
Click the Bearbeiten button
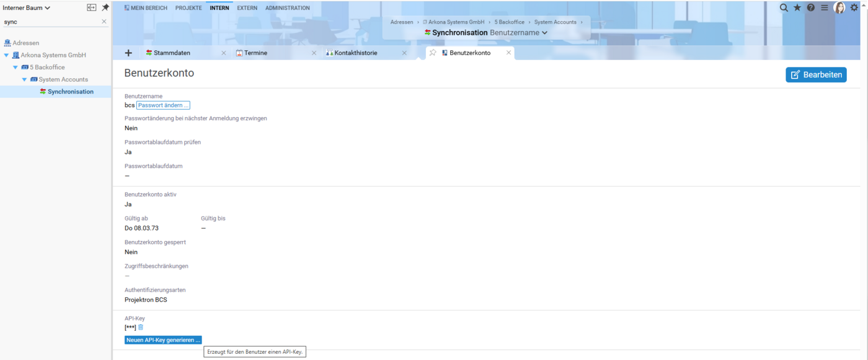pyautogui.click(x=816, y=75)
